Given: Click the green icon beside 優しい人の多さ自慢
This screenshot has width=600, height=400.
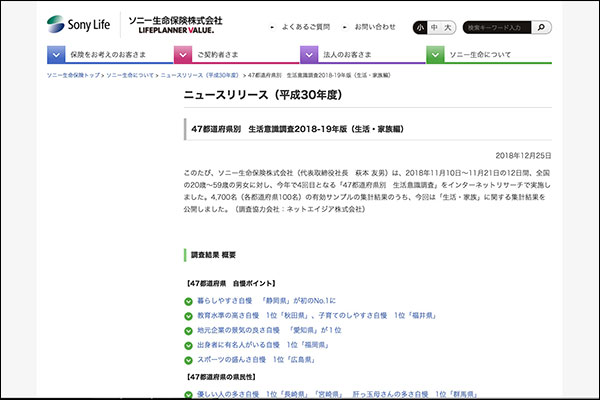Looking at the screenshot, I should coord(188,396).
